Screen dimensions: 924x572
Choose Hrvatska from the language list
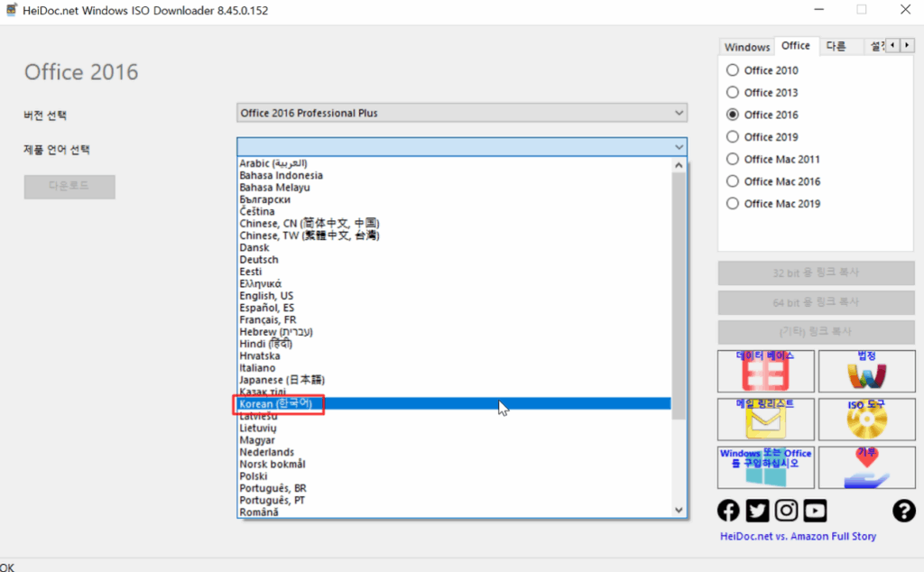point(455,355)
